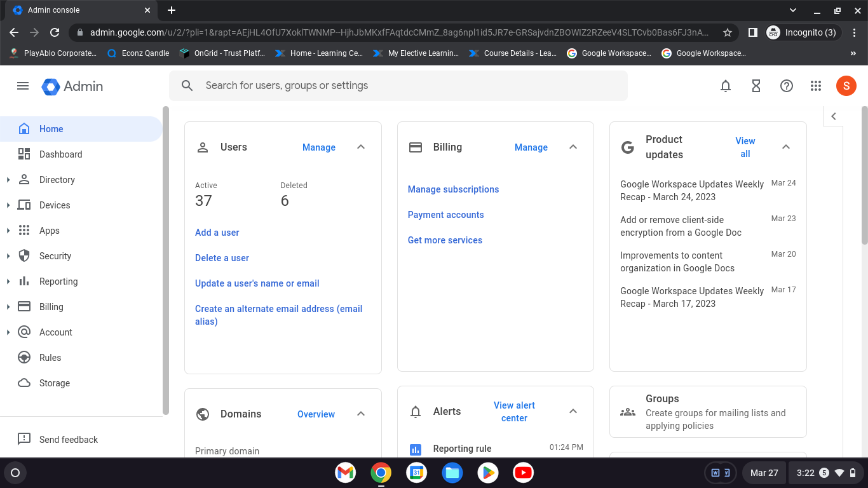This screenshot has width=868, height=488.
Task: Expand the Devices sidebar section
Action: [x=8, y=205]
